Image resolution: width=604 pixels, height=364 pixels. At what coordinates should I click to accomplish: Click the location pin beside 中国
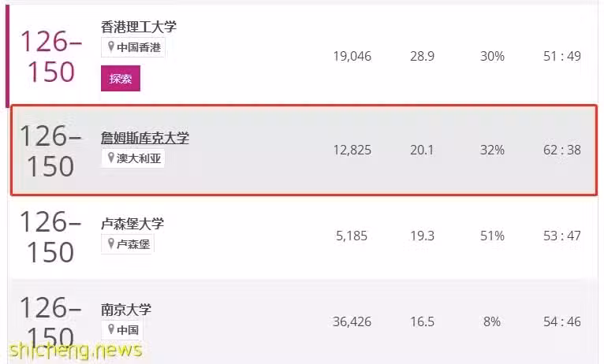[111, 329]
